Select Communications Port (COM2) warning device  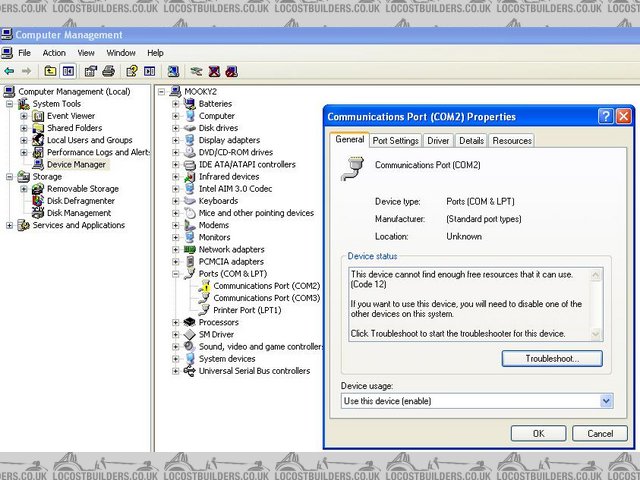(x=266, y=285)
